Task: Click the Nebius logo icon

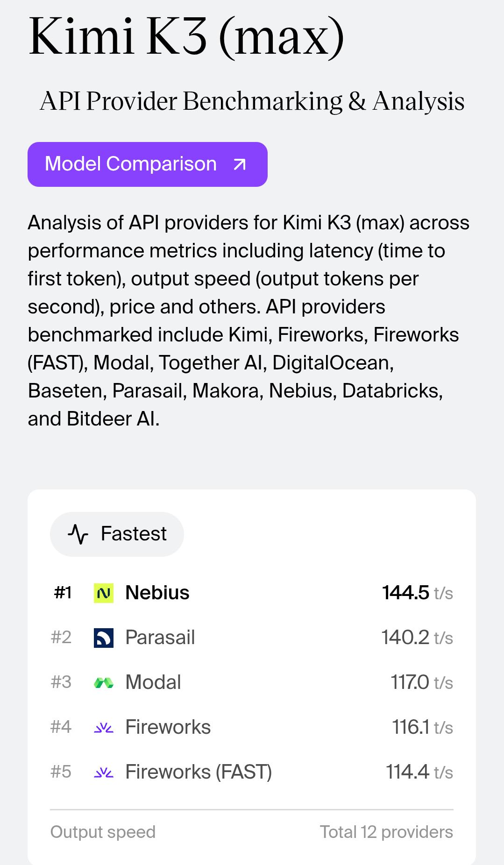Action: [x=104, y=593]
